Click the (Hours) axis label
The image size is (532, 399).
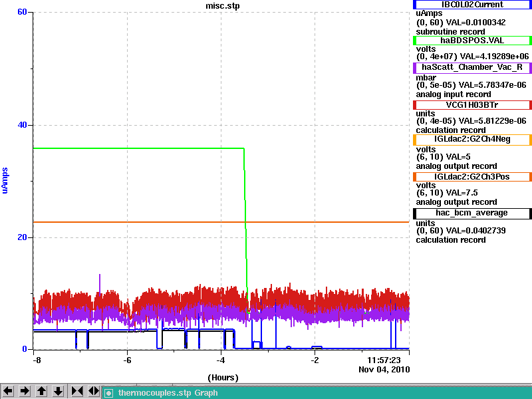223,378
